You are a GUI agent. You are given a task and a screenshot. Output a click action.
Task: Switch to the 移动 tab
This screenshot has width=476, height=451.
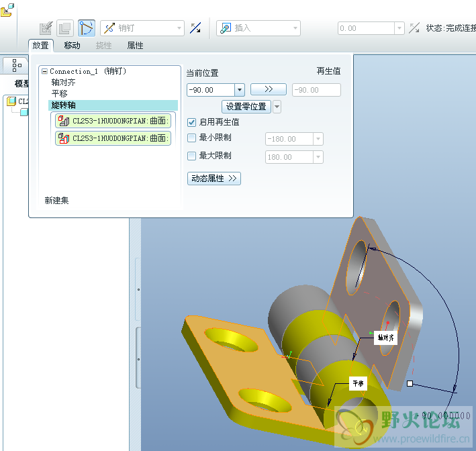tap(73, 46)
